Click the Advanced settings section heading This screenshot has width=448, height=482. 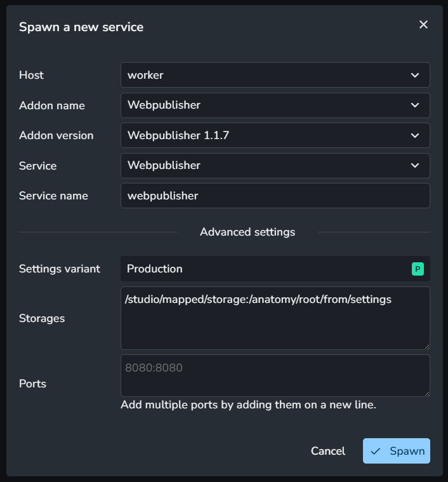coord(247,232)
